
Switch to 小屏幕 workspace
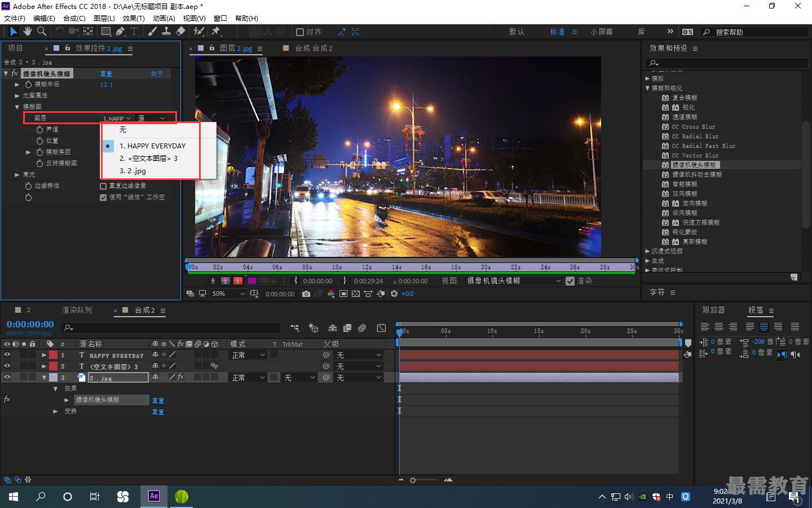click(x=602, y=32)
